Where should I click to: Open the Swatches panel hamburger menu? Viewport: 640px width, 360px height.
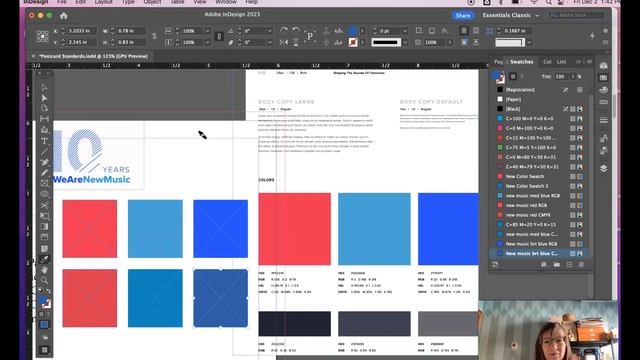click(x=589, y=62)
